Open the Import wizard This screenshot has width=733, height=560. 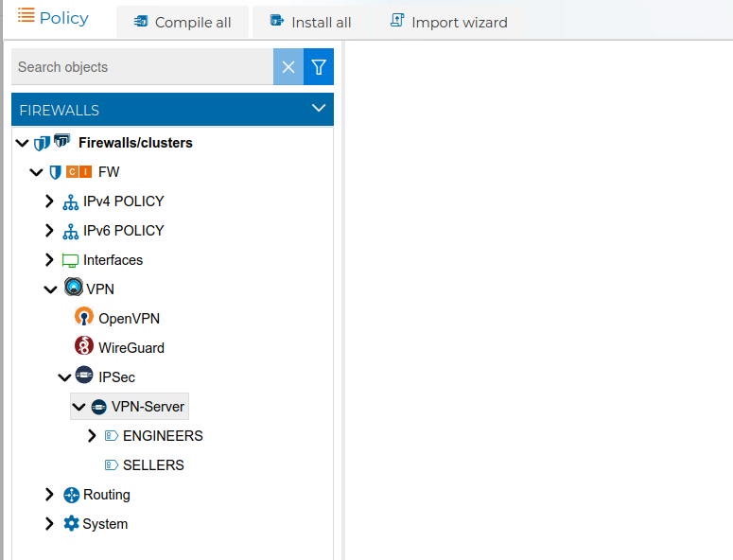[x=448, y=22]
